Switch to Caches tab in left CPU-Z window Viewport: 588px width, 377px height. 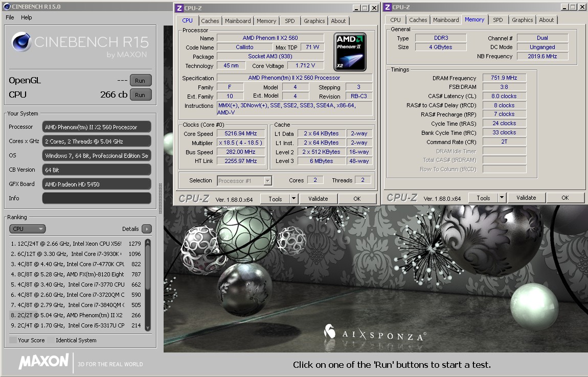[x=210, y=21]
